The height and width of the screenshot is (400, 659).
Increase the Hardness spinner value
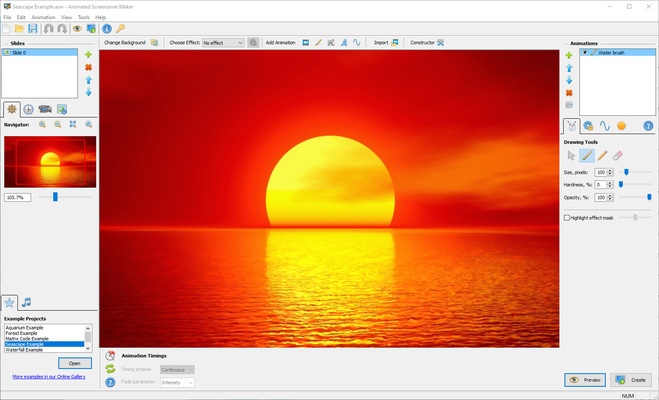tap(610, 183)
